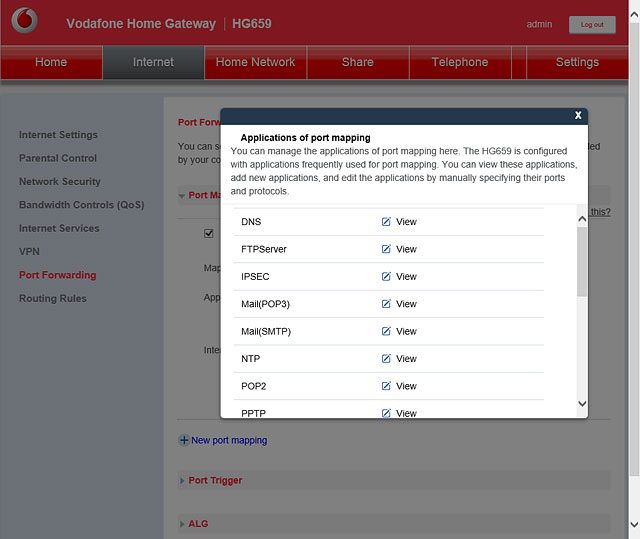Click the Applications of port mapping heading
The height and width of the screenshot is (539, 640).
point(305,138)
